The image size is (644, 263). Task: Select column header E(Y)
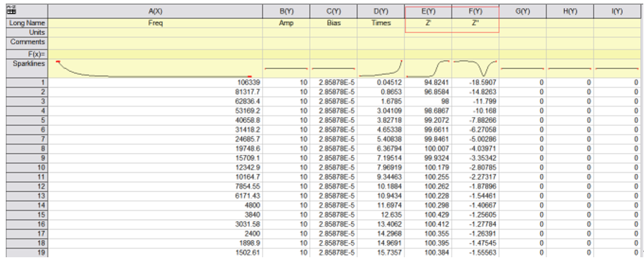(429, 11)
